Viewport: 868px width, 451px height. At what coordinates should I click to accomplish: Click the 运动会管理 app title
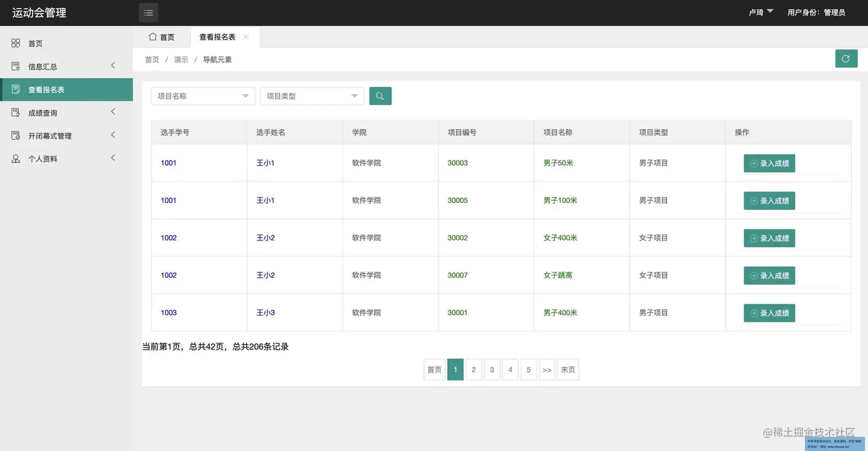click(x=39, y=13)
